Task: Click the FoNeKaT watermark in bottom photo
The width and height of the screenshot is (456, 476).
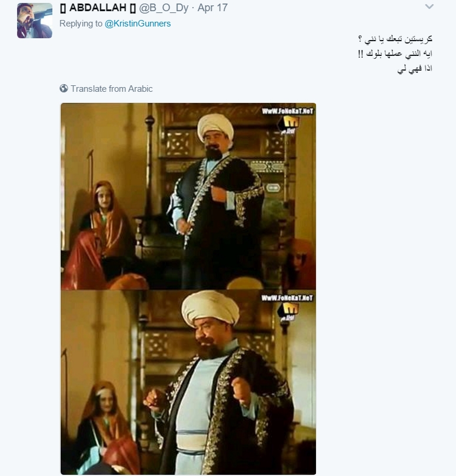Action: click(x=287, y=298)
